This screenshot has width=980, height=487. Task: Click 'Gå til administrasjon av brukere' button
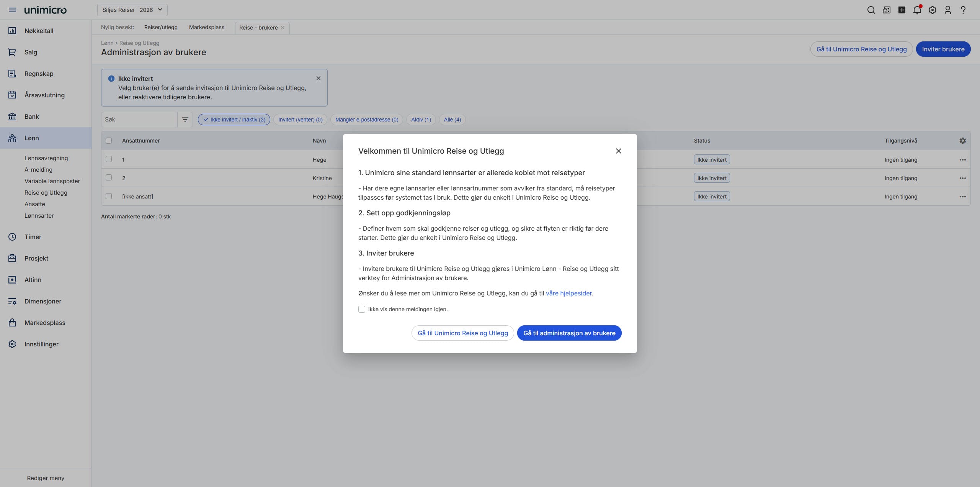(x=569, y=333)
